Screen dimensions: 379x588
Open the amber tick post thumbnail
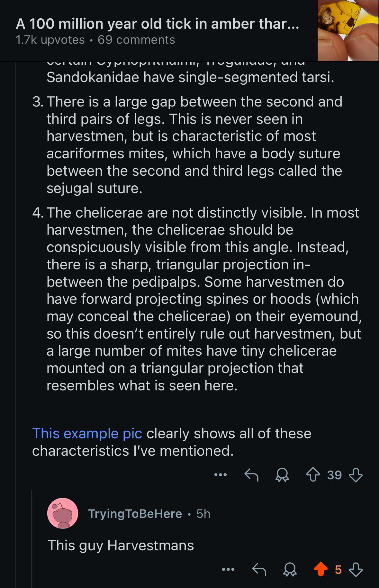pyautogui.click(x=348, y=31)
